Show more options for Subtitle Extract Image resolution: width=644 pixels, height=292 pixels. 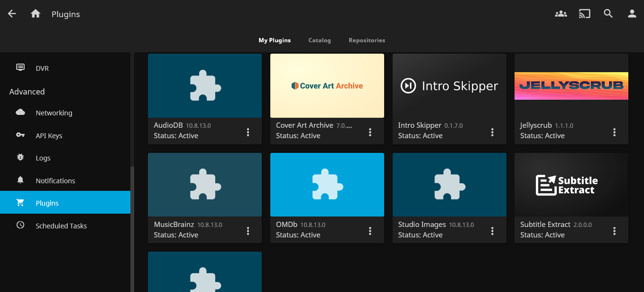[615, 231]
